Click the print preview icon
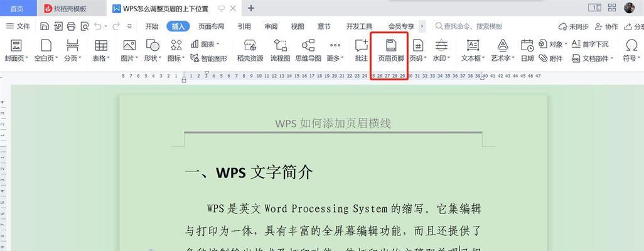 [x=85, y=26]
